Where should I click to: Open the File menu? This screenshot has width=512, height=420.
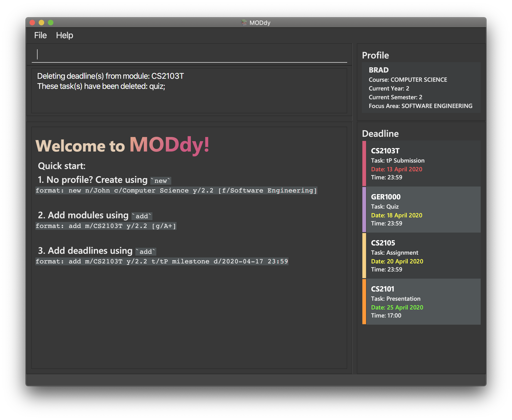(x=40, y=35)
